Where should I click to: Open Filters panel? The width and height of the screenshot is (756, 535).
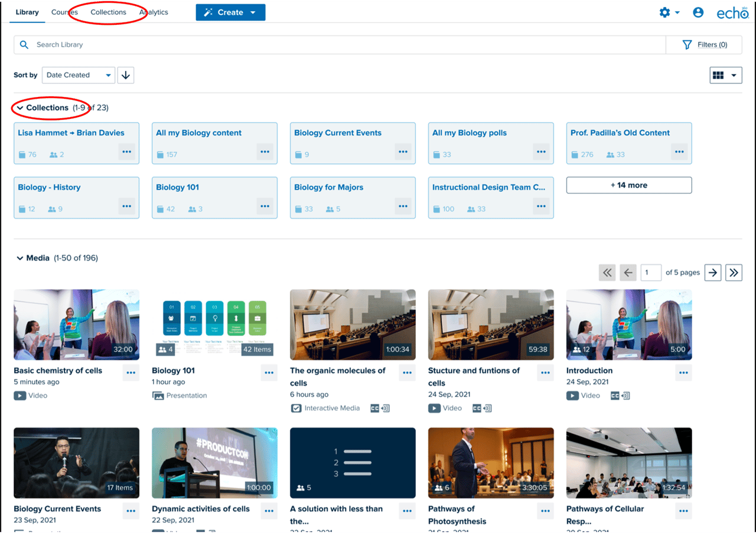704,45
